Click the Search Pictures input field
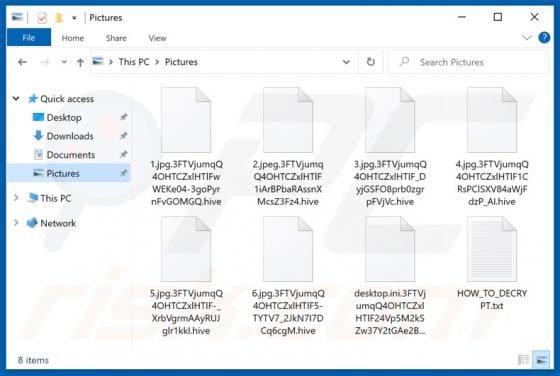 pos(468,62)
